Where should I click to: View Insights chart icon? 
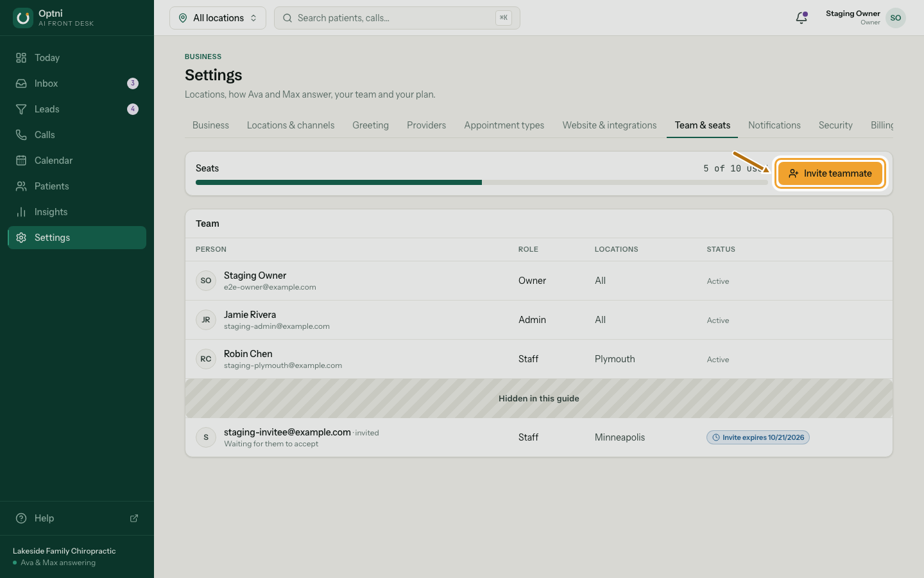[x=21, y=212]
